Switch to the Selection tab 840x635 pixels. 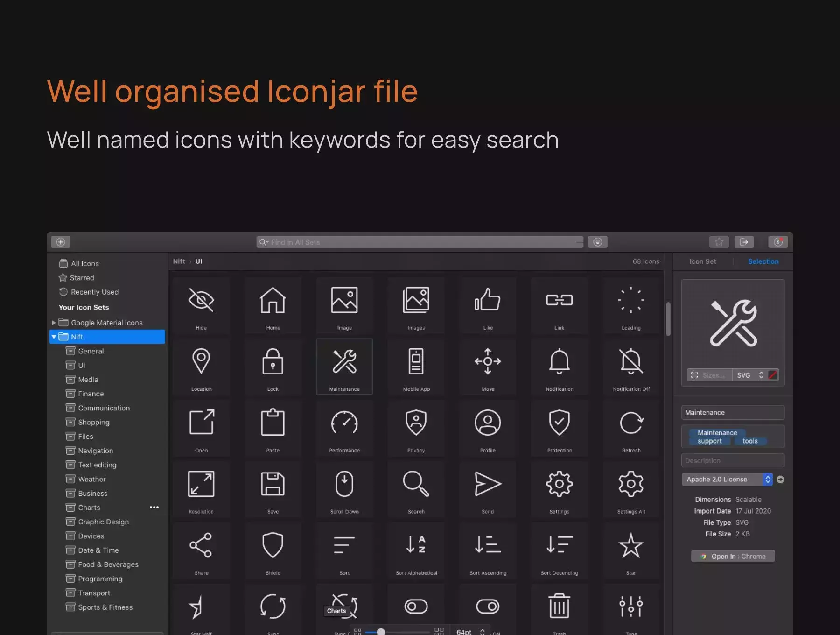pyautogui.click(x=763, y=261)
